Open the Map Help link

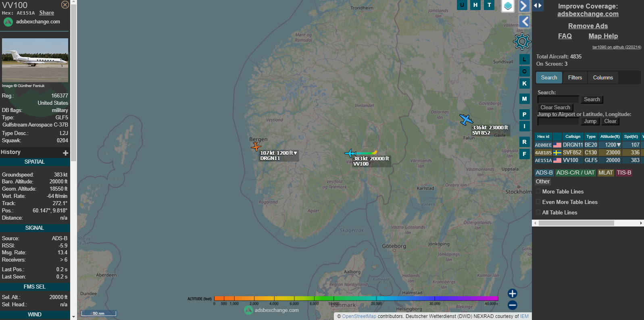[603, 36]
